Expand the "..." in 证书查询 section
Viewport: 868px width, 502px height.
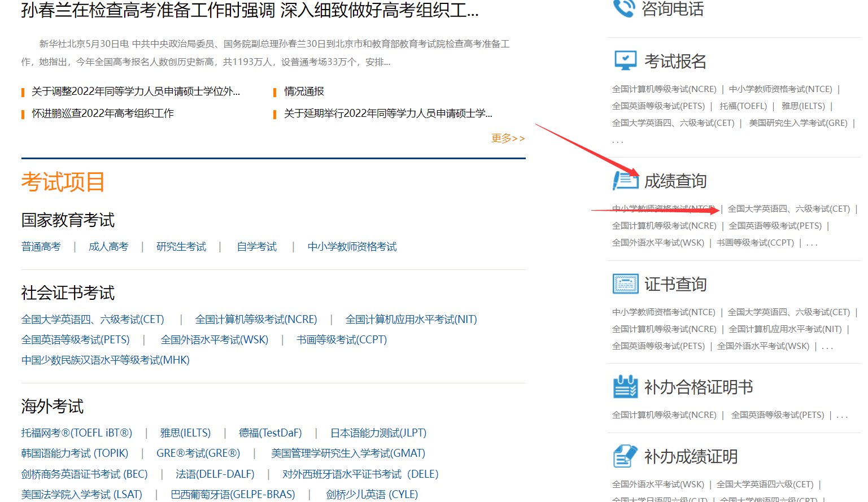click(x=827, y=346)
